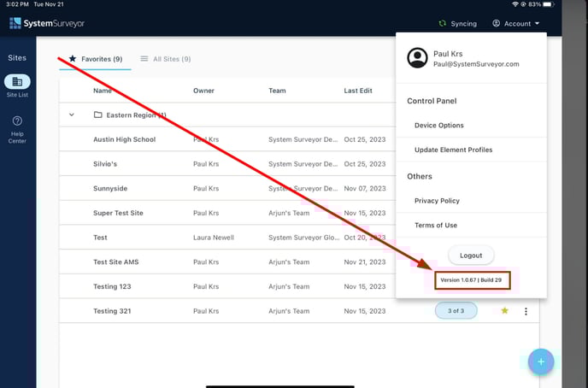The height and width of the screenshot is (388, 588).
Task: Click the iPad battery status icon
Action: tap(549, 4)
